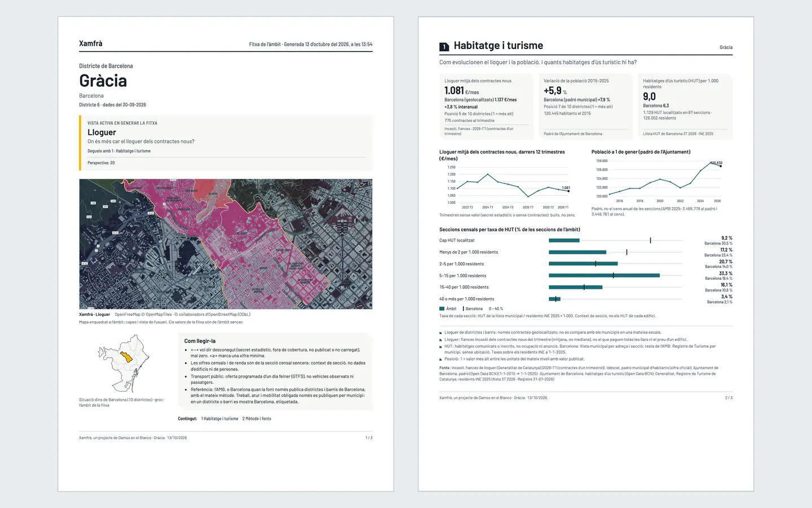Click the "Seccions censals per taxa de HUT" heading

[x=510, y=230]
